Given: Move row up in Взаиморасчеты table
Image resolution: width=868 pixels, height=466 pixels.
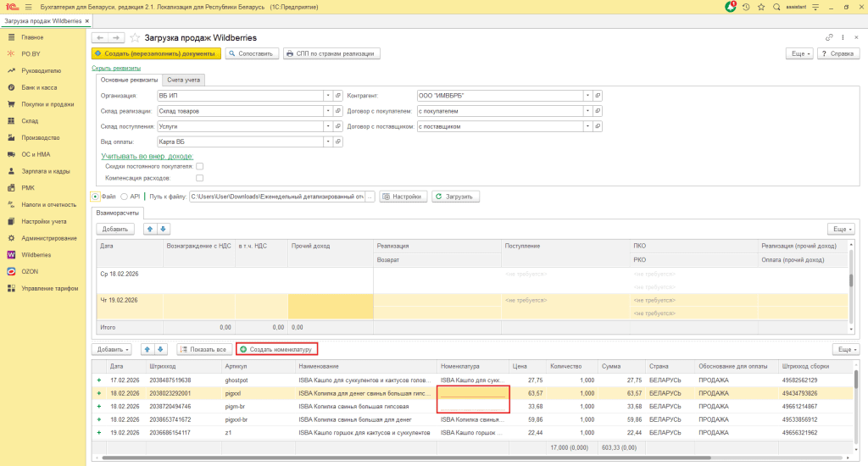Looking at the screenshot, I should click(150, 229).
